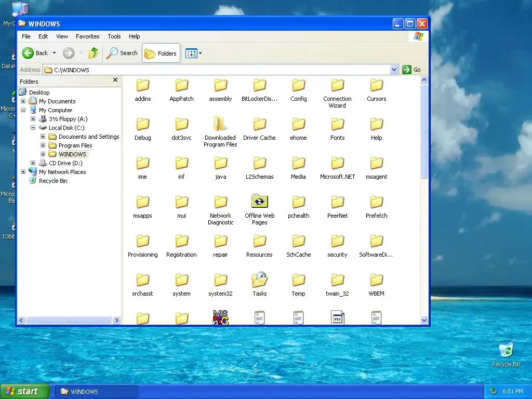Select the Connection Wizard folder

(338, 94)
